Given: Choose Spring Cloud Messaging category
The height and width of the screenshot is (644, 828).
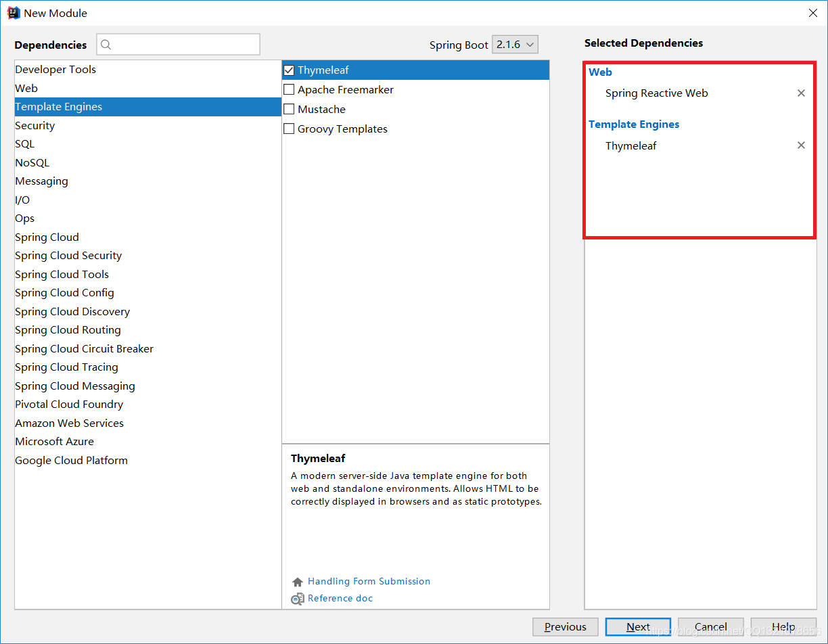Looking at the screenshot, I should [148, 386].
